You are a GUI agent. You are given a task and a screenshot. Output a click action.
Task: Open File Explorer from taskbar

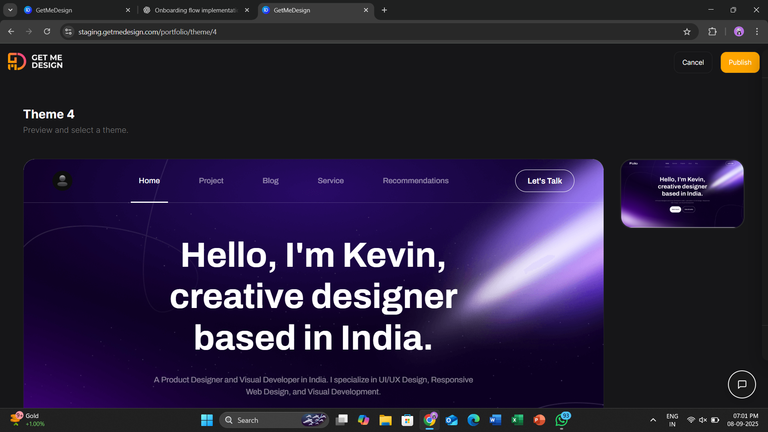tap(385, 420)
